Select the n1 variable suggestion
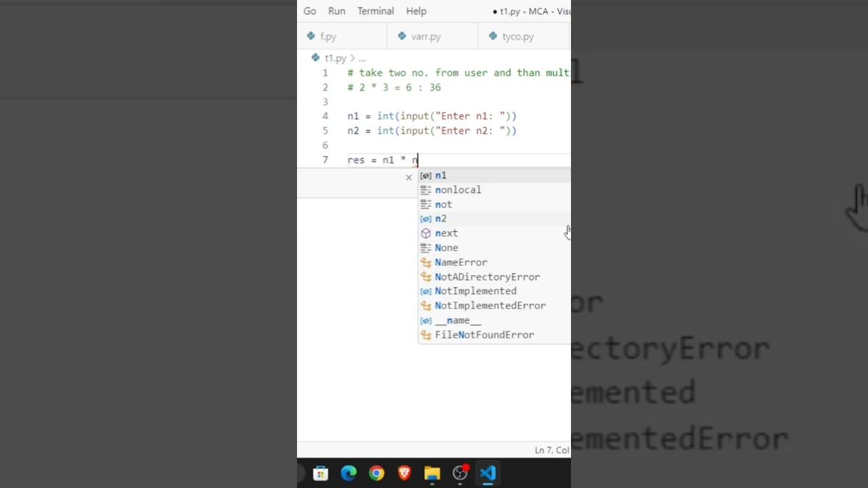Screen dimensions: 868x488 click(494, 176)
